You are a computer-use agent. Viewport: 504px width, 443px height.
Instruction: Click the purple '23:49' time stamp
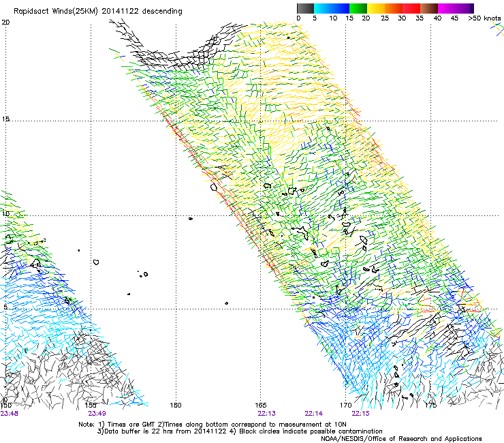97,414
